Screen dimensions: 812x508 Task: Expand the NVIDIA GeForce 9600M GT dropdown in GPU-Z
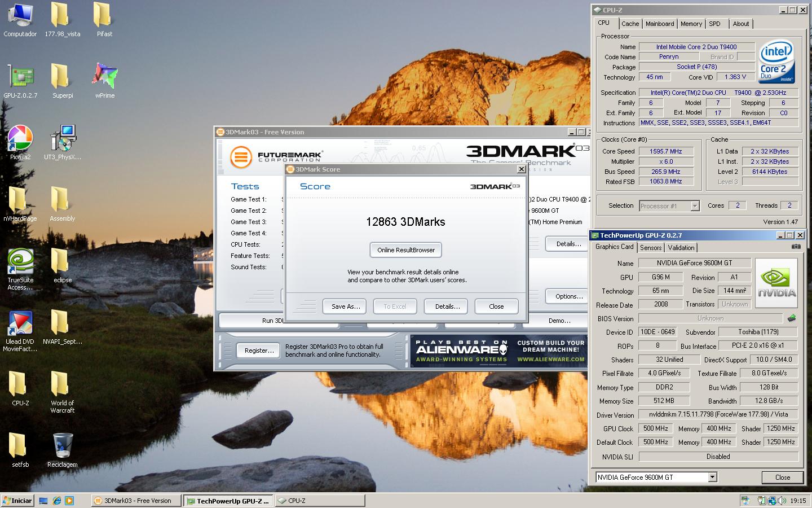pos(712,478)
